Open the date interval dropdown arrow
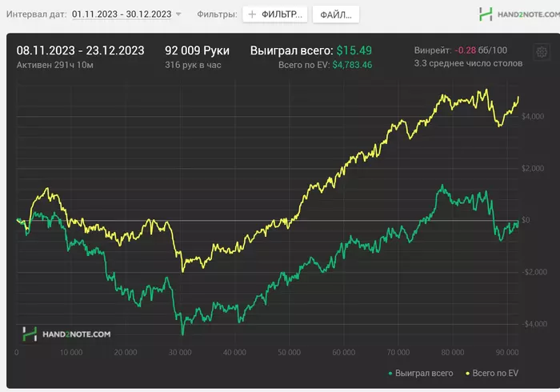Screen dimensions: 560x392 pyautogui.click(x=178, y=14)
